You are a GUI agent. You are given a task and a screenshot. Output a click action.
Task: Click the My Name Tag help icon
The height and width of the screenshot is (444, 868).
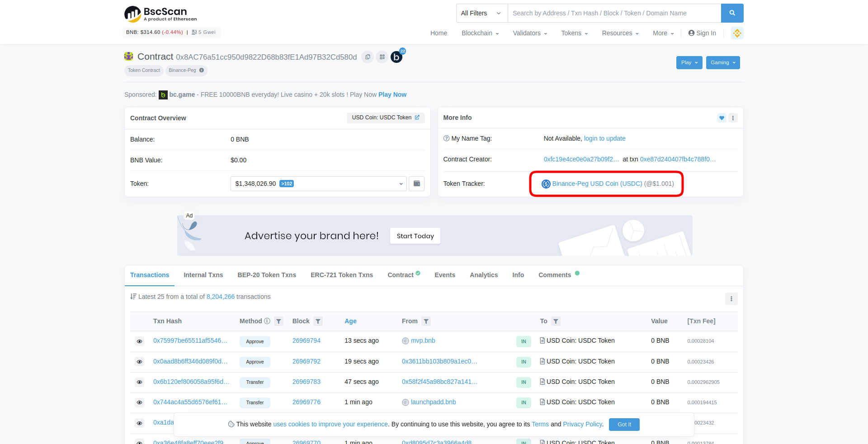coord(446,138)
